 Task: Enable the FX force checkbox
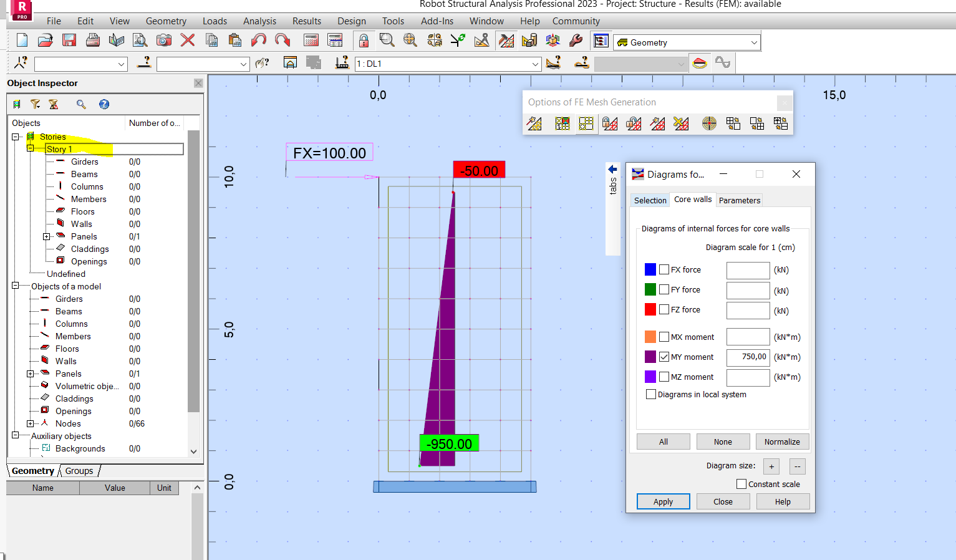pyautogui.click(x=663, y=269)
